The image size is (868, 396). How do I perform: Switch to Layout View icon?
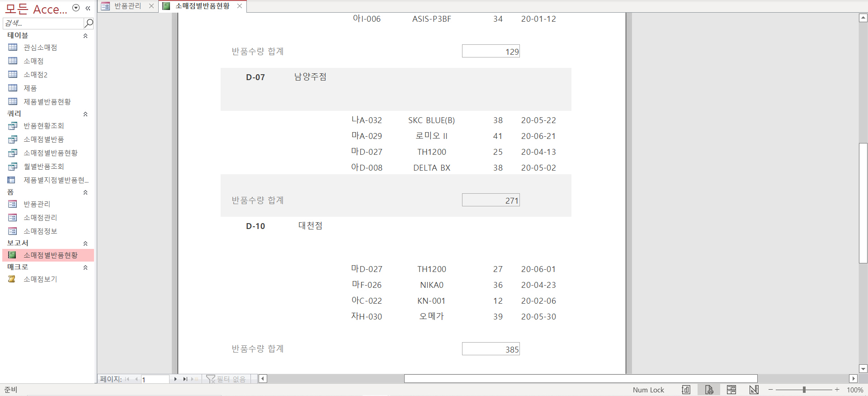coord(731,390)
